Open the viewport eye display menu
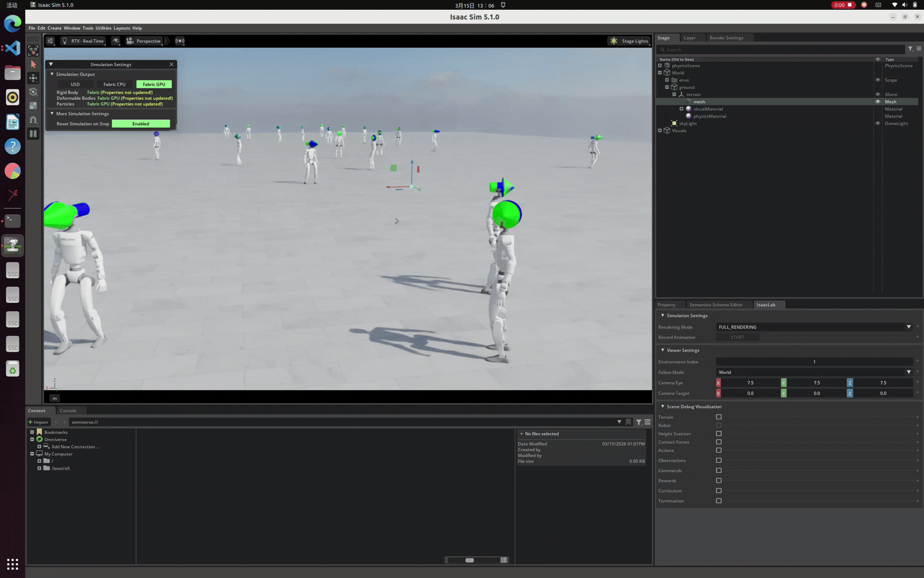Viewport: 924px width, 578px height. pyautogui.click(x=116, y=41)
